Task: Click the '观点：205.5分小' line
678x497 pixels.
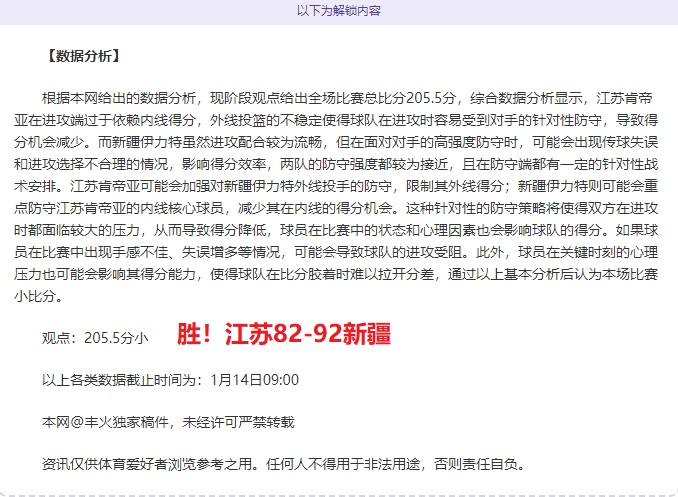Action: 95,338
